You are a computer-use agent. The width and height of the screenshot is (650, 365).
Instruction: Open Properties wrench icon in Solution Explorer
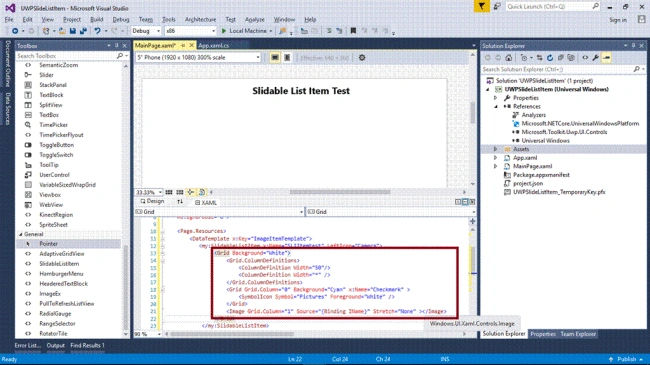point(596,58)
